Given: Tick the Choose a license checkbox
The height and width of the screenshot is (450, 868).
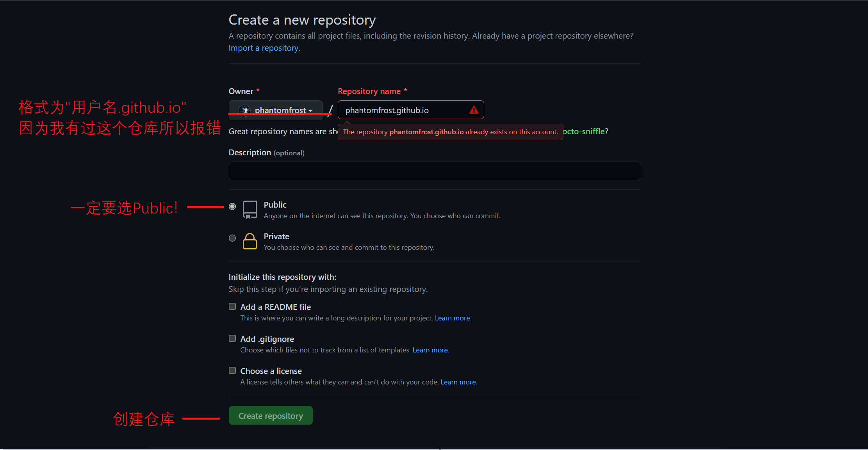Looking at the screenshot, I should 232,370.
